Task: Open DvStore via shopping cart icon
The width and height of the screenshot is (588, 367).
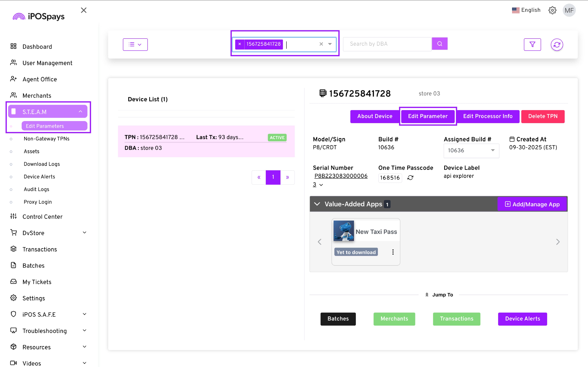Action: point(13,233)
